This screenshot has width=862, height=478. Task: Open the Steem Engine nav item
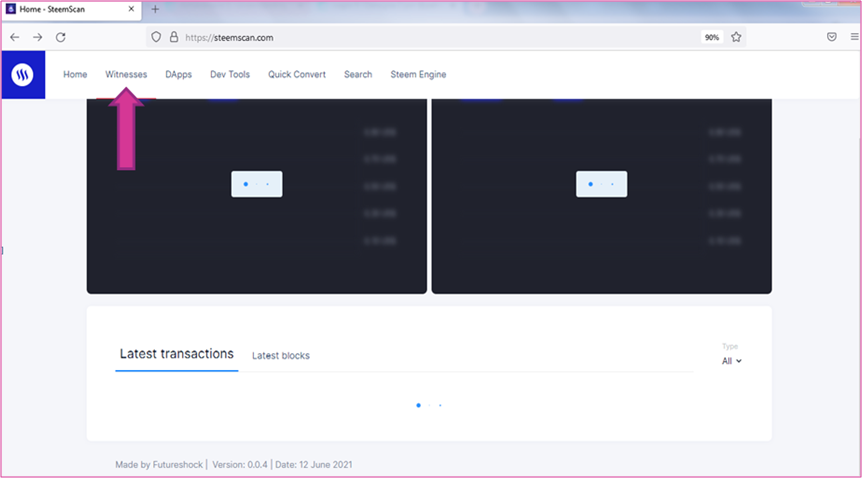tap(418, 74)
